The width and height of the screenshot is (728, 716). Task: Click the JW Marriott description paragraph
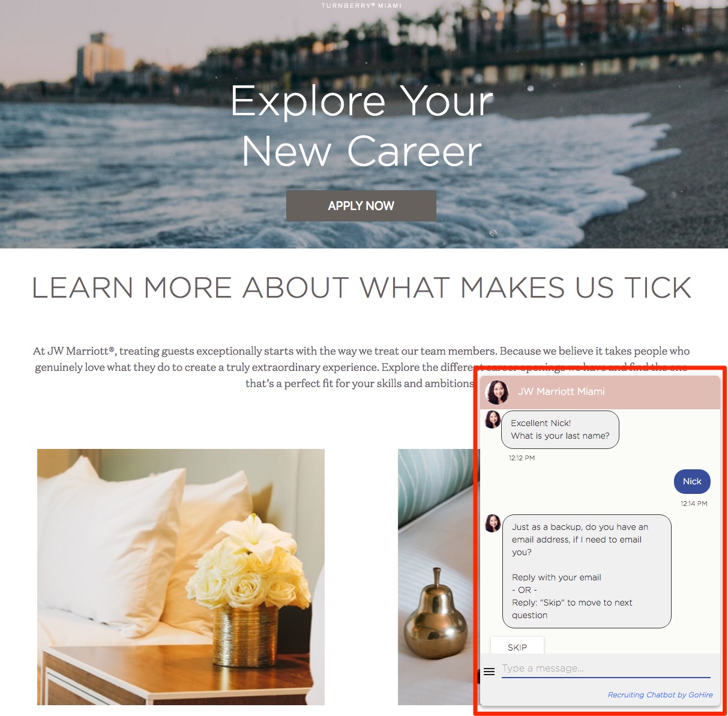362,367
